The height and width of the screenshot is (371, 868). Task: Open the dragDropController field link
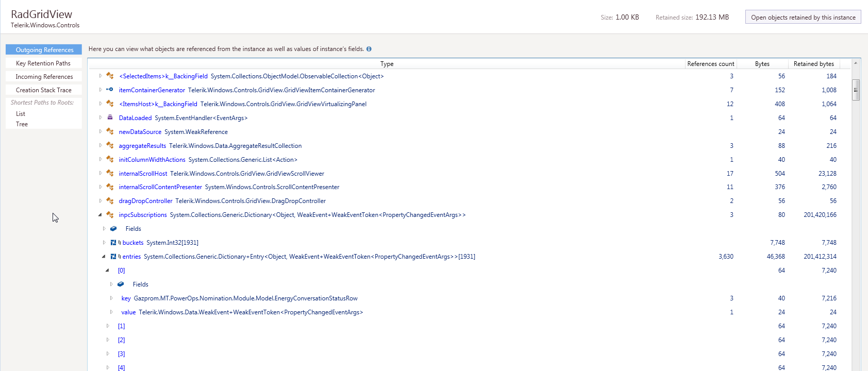(145, 201)
